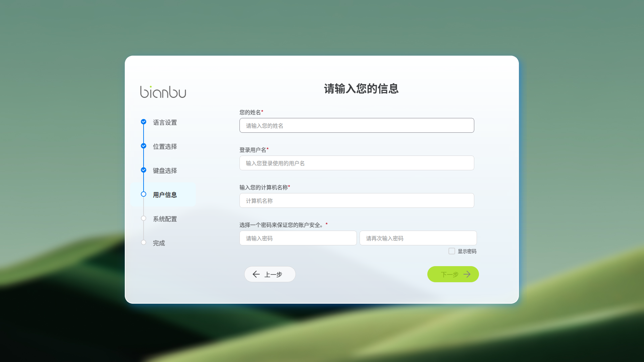Screen dimensions: 644x362
Task: Click the 上一步 button
Action: 270,274
